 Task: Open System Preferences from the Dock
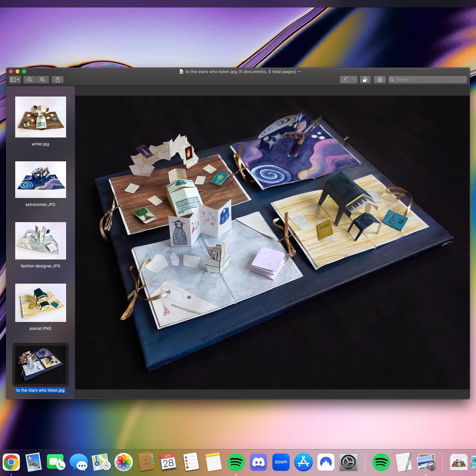[348, 462]
